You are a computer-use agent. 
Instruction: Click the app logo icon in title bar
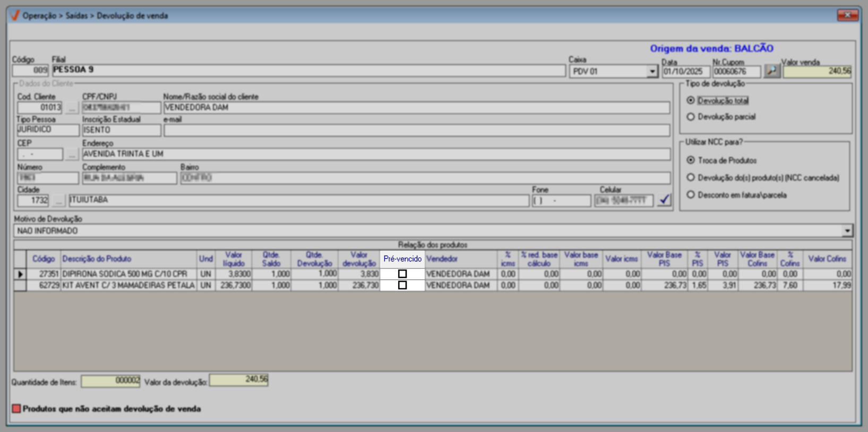pyautogui.click(x=14, y=15)
